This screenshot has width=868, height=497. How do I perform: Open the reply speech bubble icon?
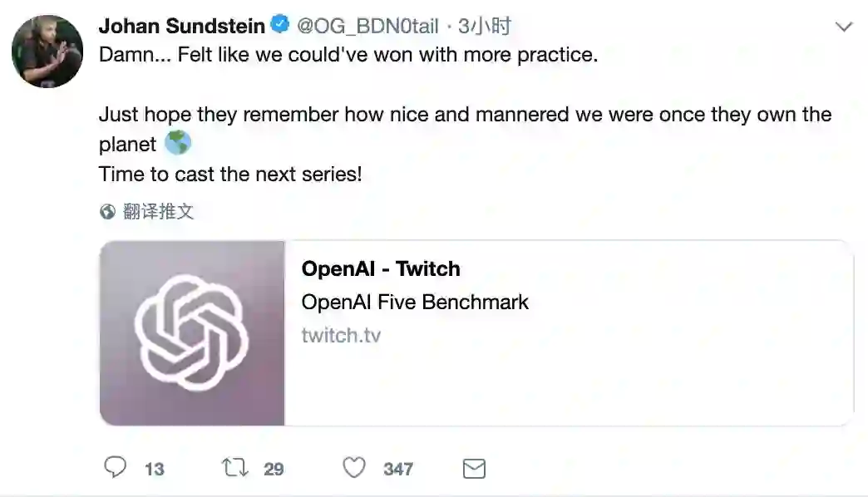tap(115, 468)
